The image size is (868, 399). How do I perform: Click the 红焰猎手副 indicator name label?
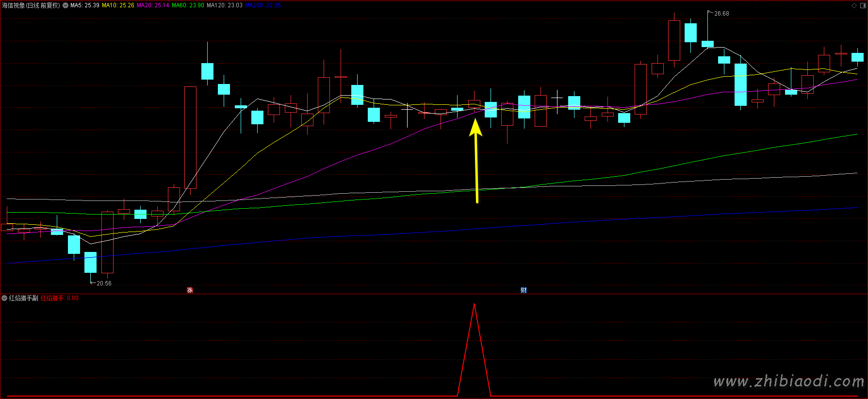(23, 298)
